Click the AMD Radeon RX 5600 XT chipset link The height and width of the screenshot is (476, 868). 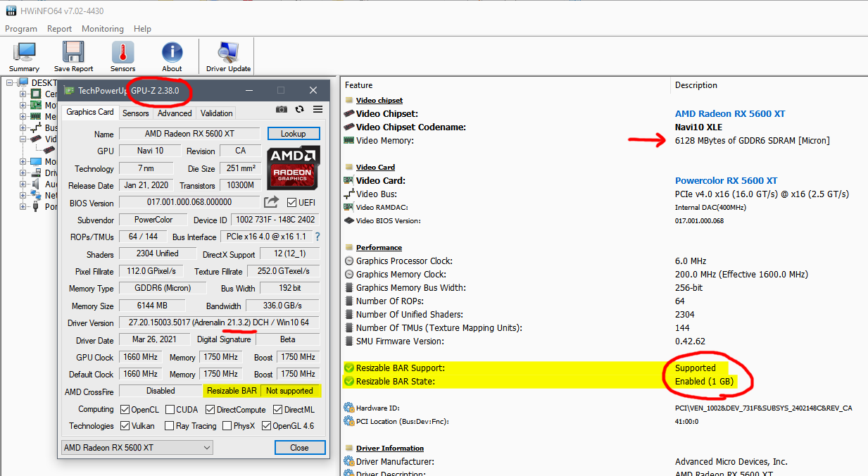730,113
